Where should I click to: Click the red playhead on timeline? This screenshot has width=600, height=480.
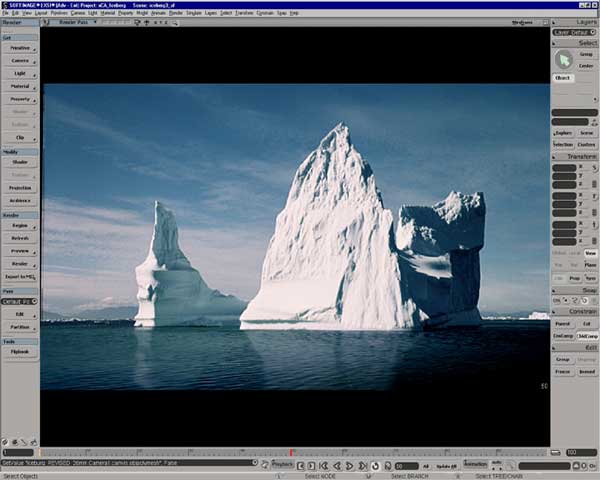291,453
